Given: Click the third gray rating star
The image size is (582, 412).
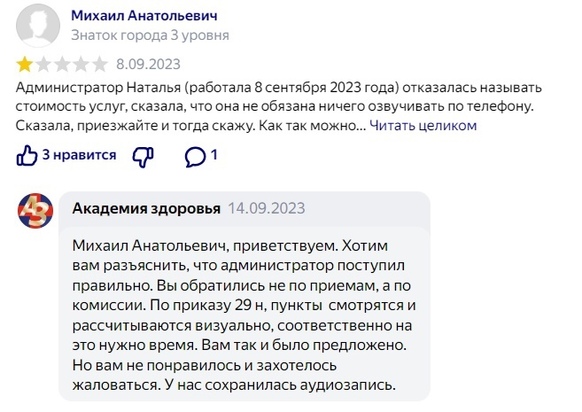Looking at the screenshot, I should [x=62, y=64].
